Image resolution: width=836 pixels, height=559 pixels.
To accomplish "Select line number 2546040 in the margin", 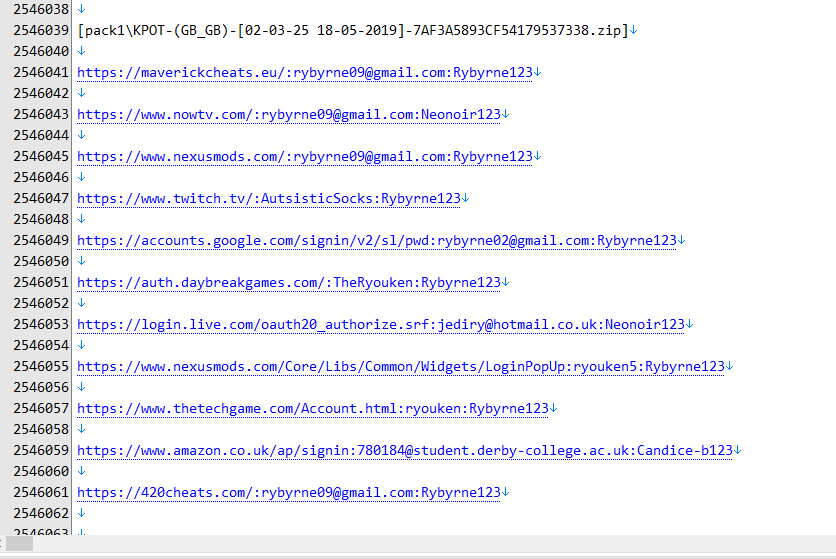I will [41, 52].
